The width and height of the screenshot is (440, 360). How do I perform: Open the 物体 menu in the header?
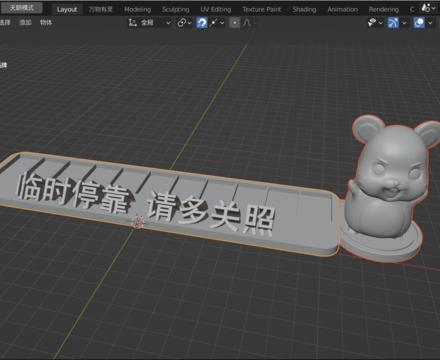pyautogui.click(x=46, y=22)
